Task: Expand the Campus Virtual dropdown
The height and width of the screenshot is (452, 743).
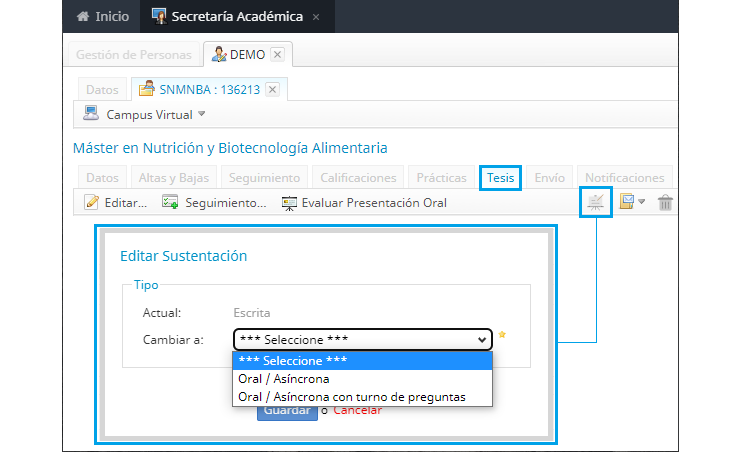Action: click(202, 114)
